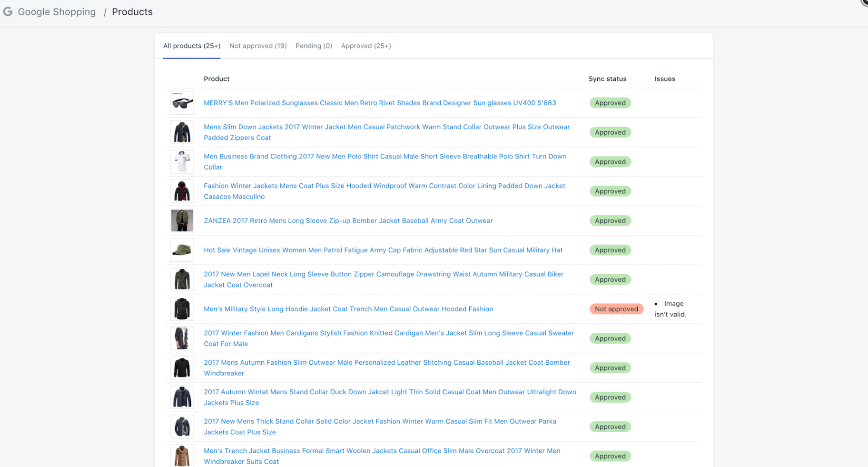Select the ZANZEA bomber jacket thumbnail
The width and height of the screenshot is (868, 467).
coord(182,221)
